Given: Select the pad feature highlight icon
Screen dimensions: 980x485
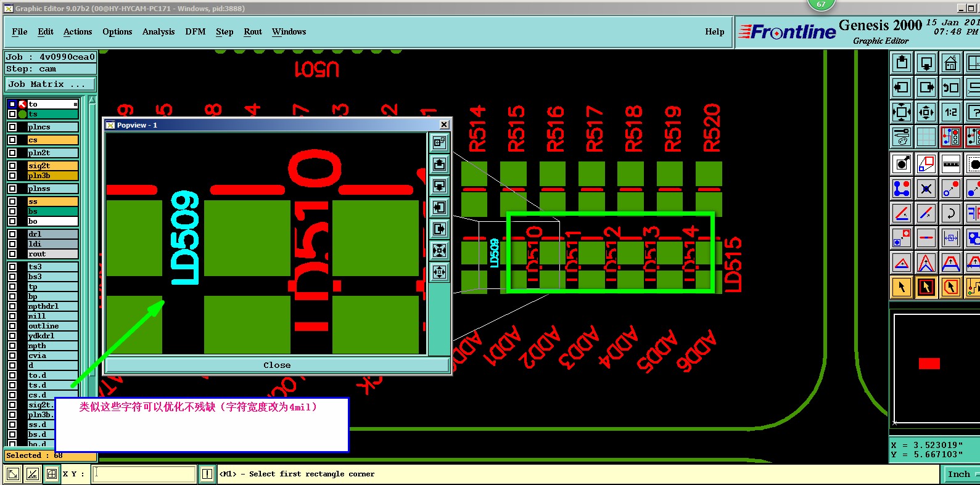Looking at the screenshot, I should pyautogui.click(x=902, y=164).
